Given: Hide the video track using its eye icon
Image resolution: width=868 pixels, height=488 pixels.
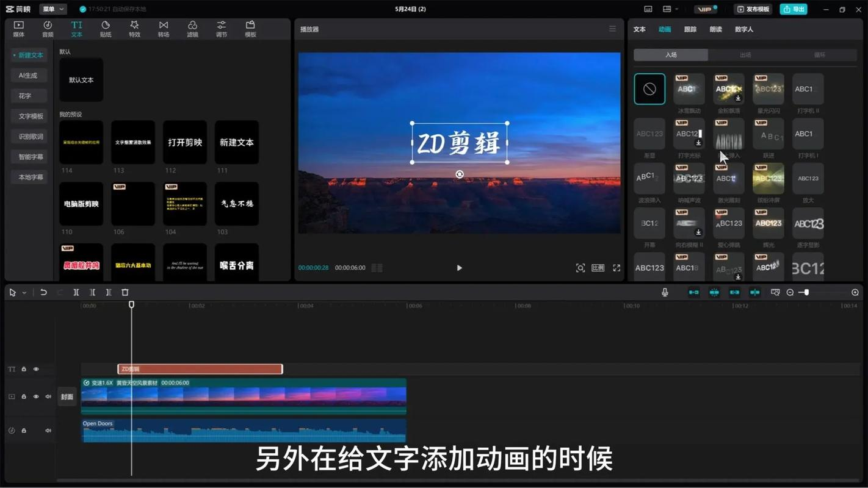Looking at the screenshot, I should [x=36, y=396].
